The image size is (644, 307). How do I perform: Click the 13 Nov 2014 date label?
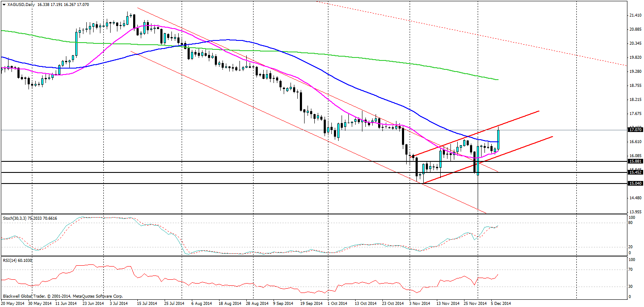[447, 304]
